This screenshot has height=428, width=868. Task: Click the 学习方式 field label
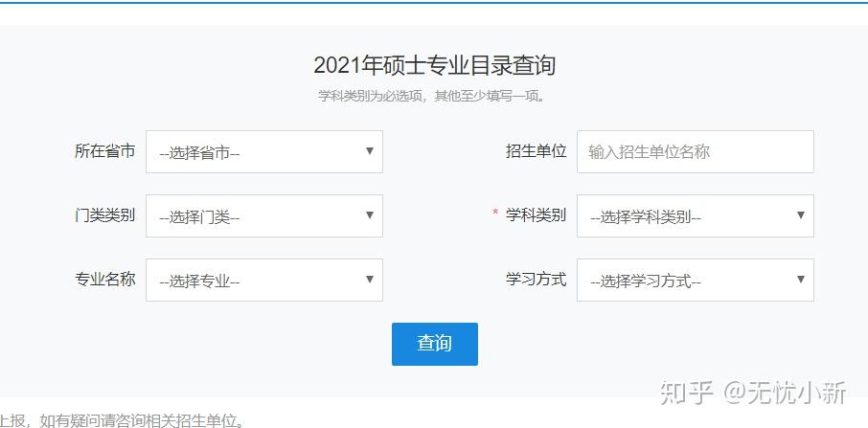click(536, 280)
